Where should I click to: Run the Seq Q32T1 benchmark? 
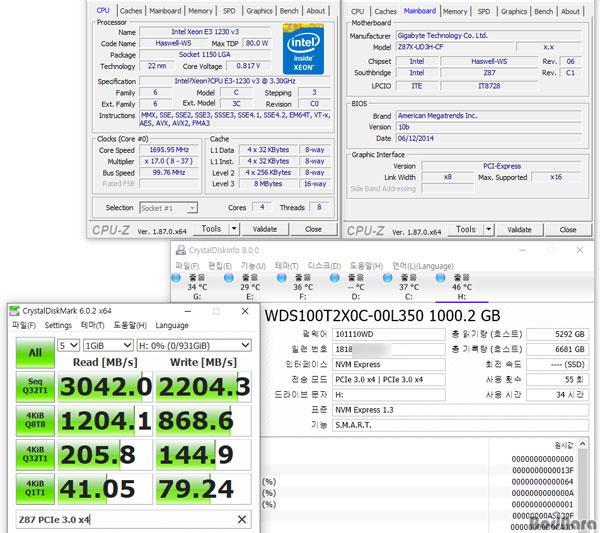coord(35,386)
